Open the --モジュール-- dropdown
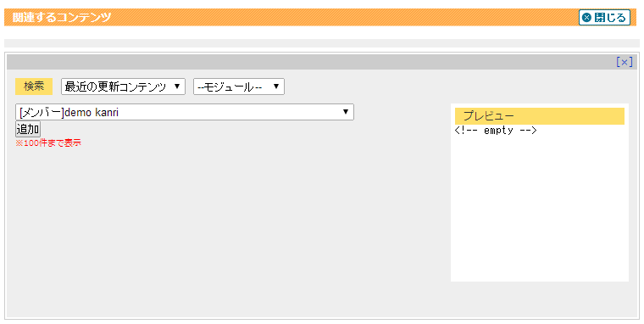Viewport: 644px width, 324px height. tap(239, 87)
